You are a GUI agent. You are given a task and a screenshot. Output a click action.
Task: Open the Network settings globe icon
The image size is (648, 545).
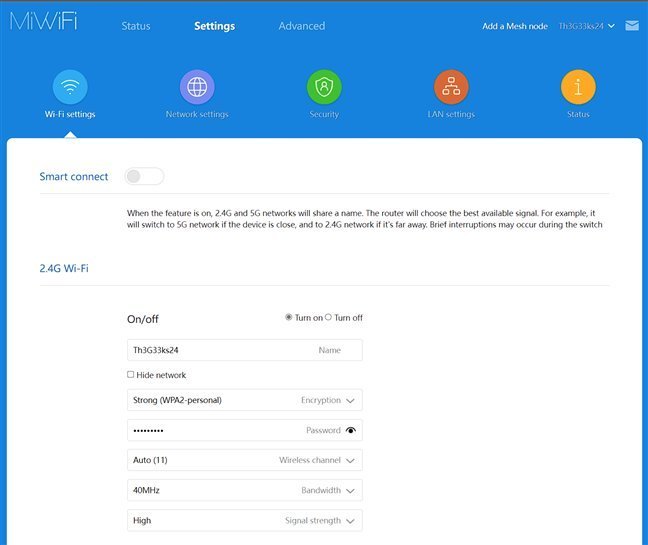point(197,87)
